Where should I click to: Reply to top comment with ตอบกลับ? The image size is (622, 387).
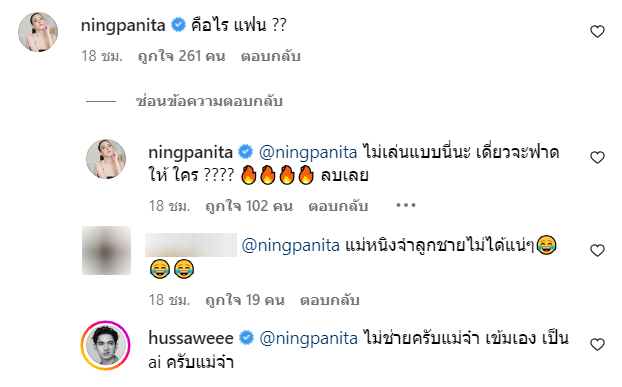271,56
